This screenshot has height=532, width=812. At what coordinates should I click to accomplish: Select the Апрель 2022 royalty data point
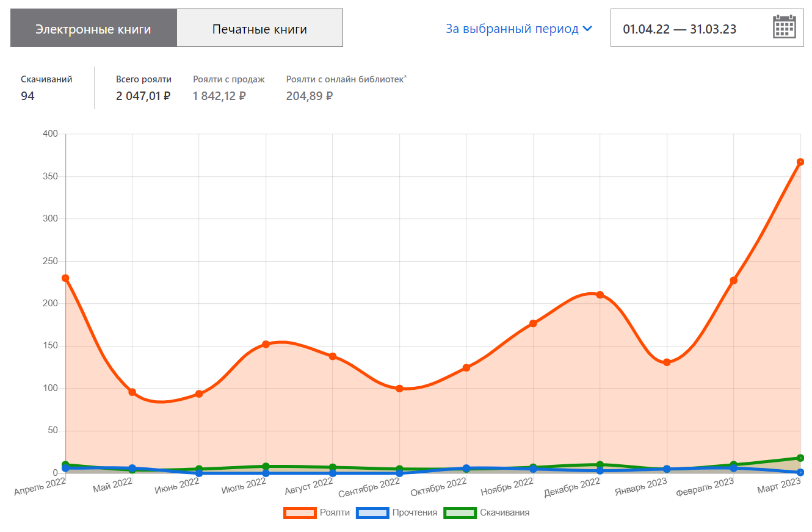[x=66, y=278]
